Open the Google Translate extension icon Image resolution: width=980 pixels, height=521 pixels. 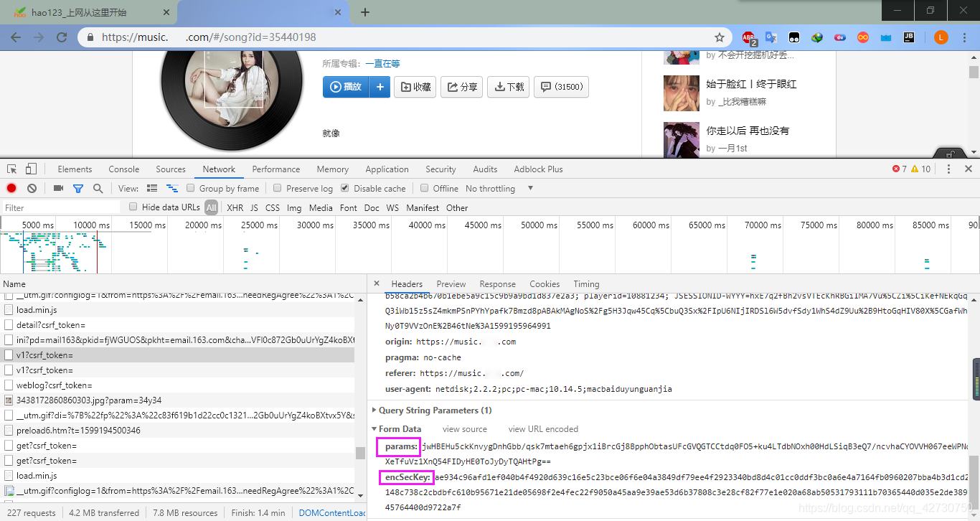(771, 37)
